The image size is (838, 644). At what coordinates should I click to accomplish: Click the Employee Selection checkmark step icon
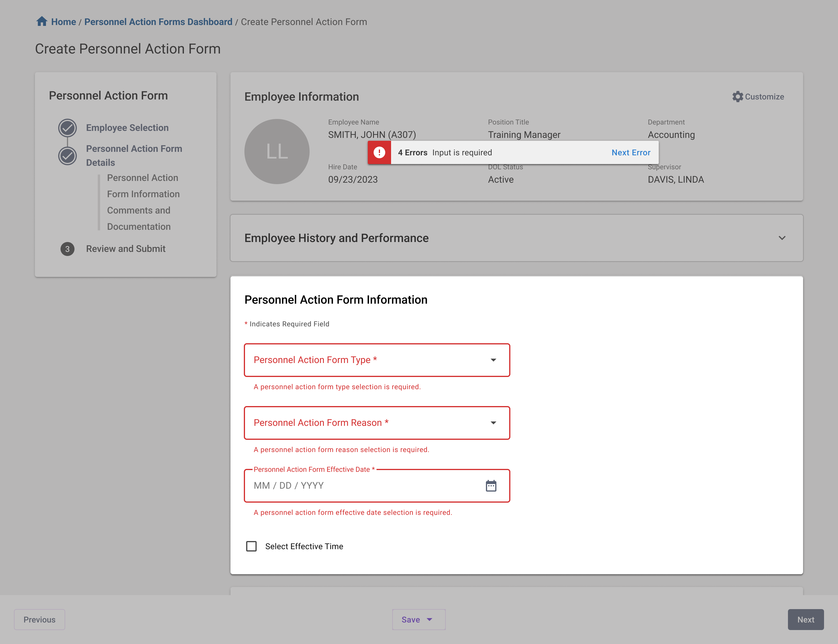click(68, 128)
